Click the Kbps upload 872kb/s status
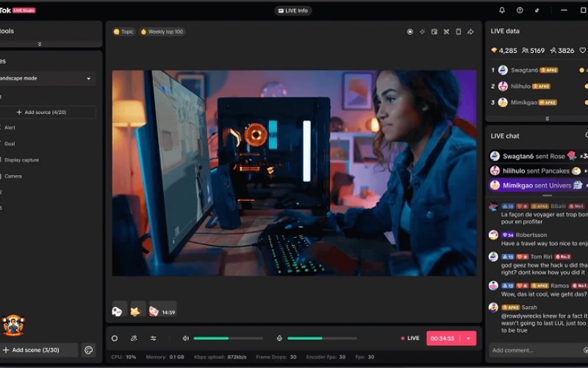Screen dimensions: 588x368 [x=220, y=357]
